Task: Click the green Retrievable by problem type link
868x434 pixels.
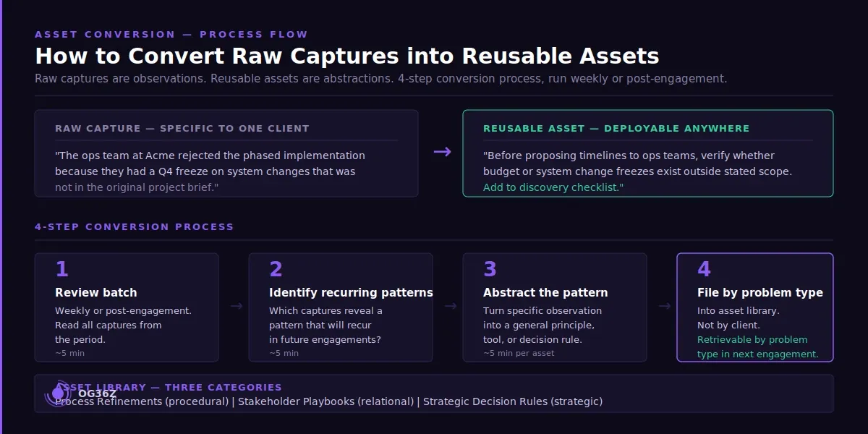Action: pos(752,346)
